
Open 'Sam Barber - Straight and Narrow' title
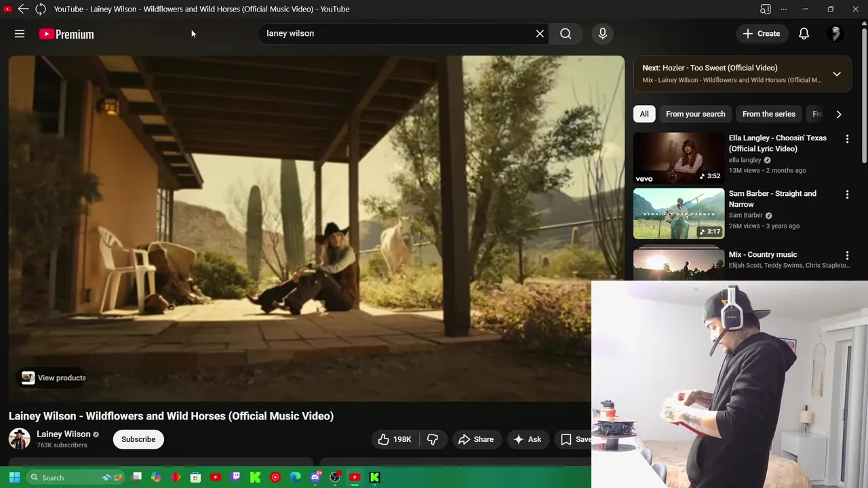tap(772, 199)
